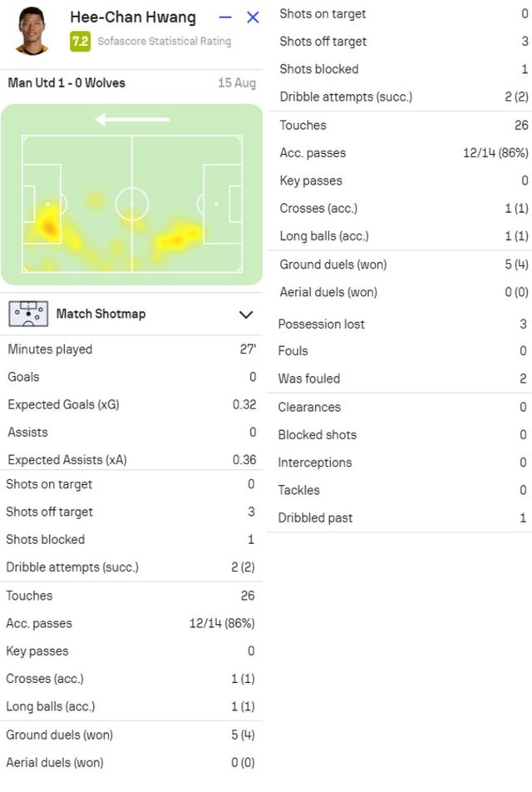
Task: Close the Hee-Chan Hwang player panel
Action: [253, 17]
